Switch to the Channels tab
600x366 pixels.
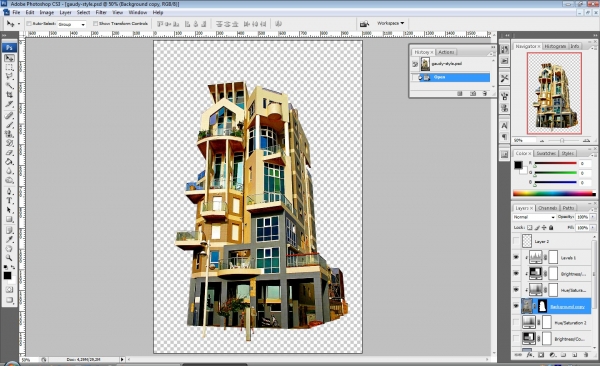547,208
